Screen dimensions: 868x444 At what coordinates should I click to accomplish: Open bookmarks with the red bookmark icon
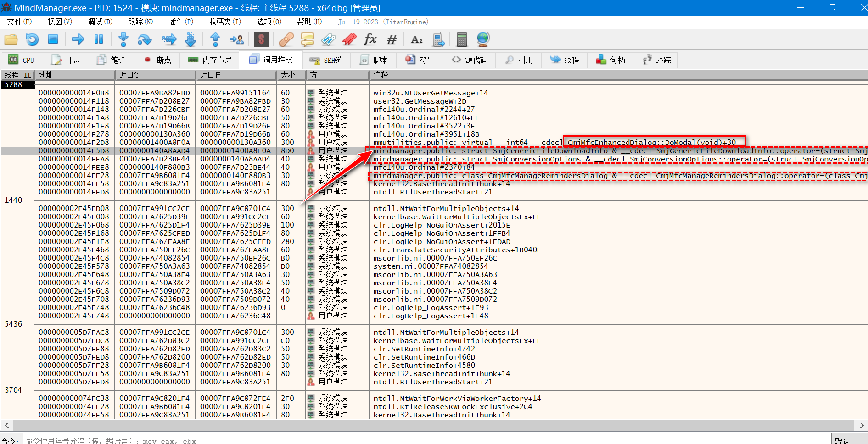point(349,39)
